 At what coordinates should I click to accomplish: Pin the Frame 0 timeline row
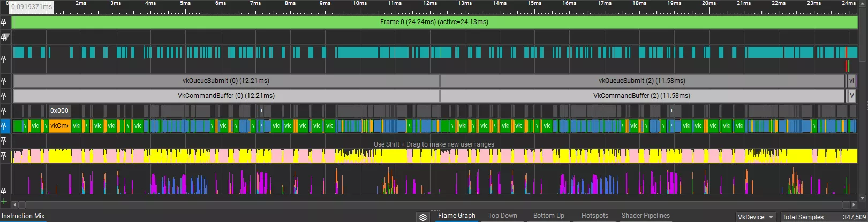tap(4, 22)
